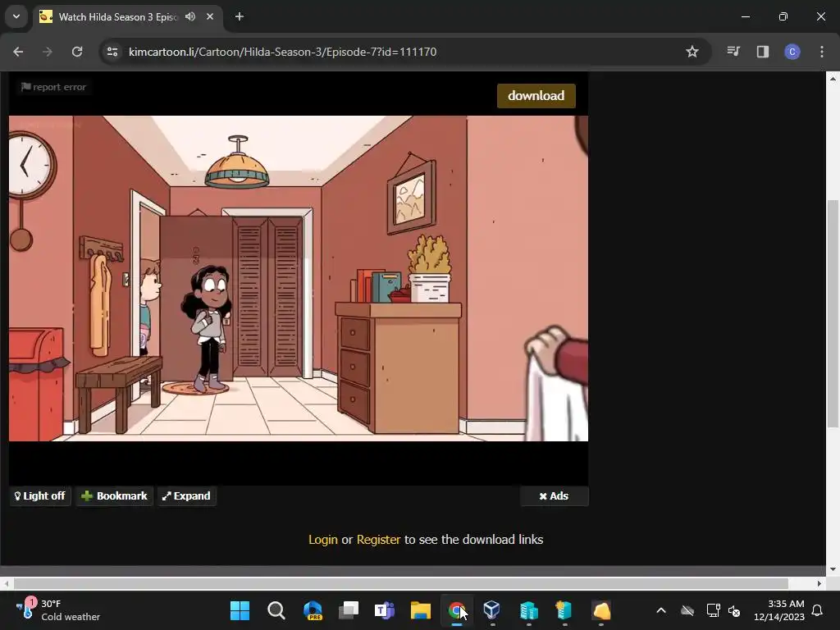View site information icon in address bar
840x630 pixels.
coord(112,52)
